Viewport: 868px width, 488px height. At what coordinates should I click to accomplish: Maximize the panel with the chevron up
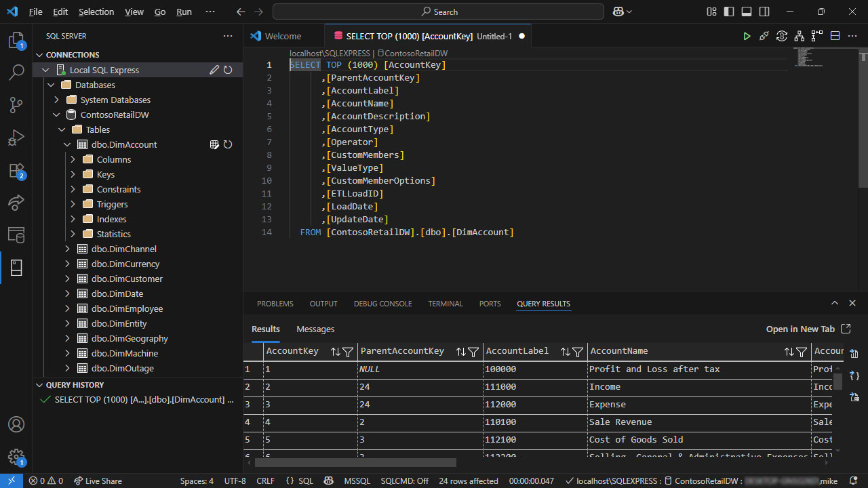(x=835, y=303)
